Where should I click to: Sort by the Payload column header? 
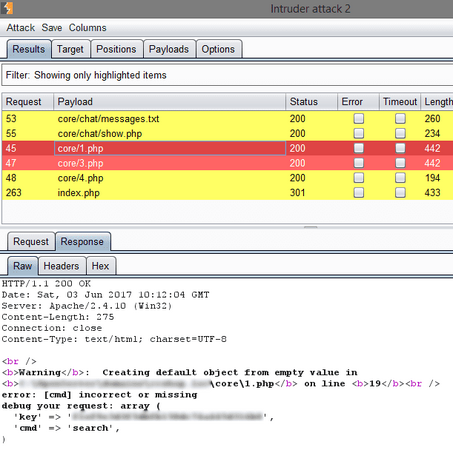169,102
